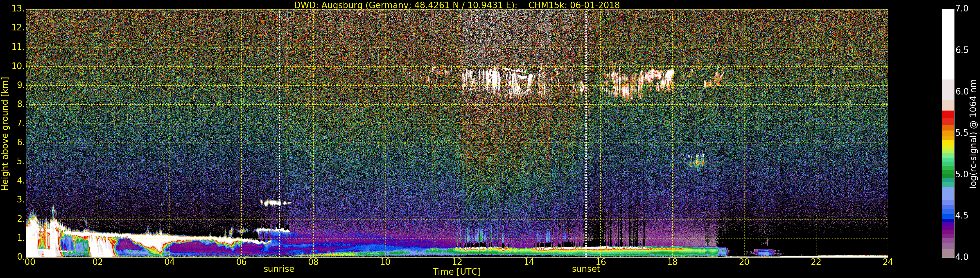This screenshot has height=278, width=980.
Task: Click the height-axis tick label '3.'
Action: coord(21,200)
